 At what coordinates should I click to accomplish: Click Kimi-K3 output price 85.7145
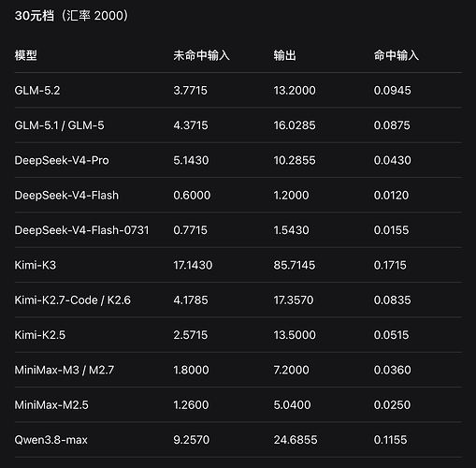point(295,265)
